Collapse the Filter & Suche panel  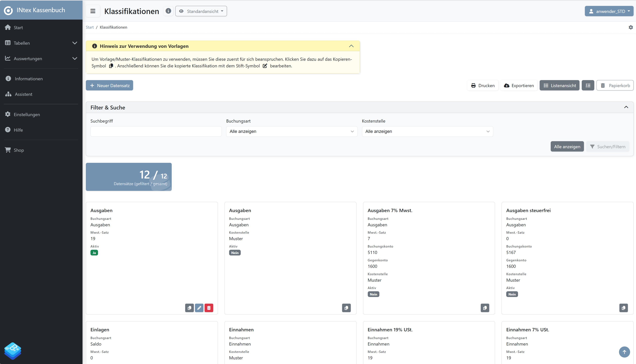(x=626, y=107)
